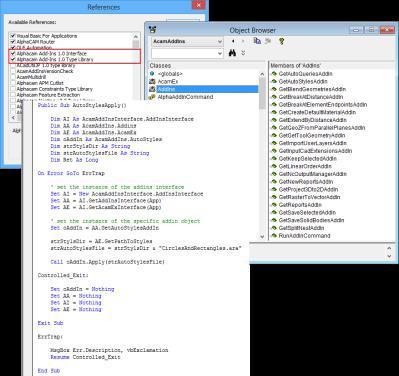The width and height of the screenshot is (399, 376).
Task: Select GetGetToolGeometryAddIn member
Action: [312, 135]
